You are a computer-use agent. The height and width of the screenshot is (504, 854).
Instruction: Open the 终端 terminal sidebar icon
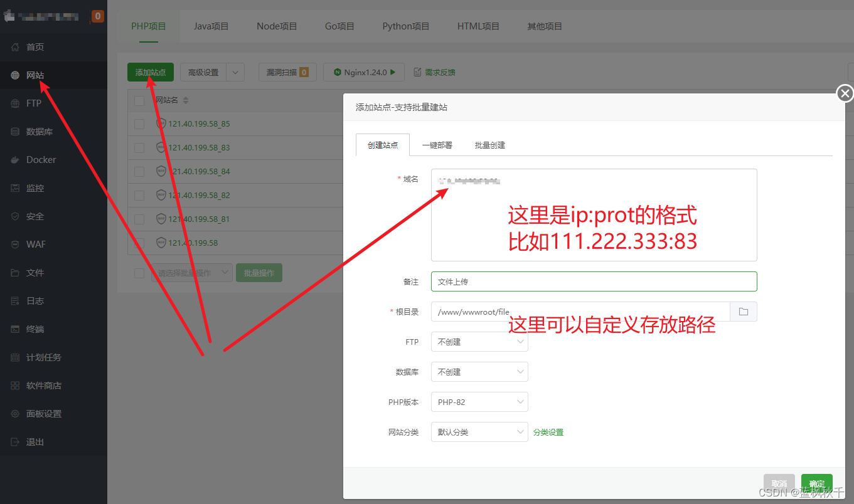click(15, 329)
